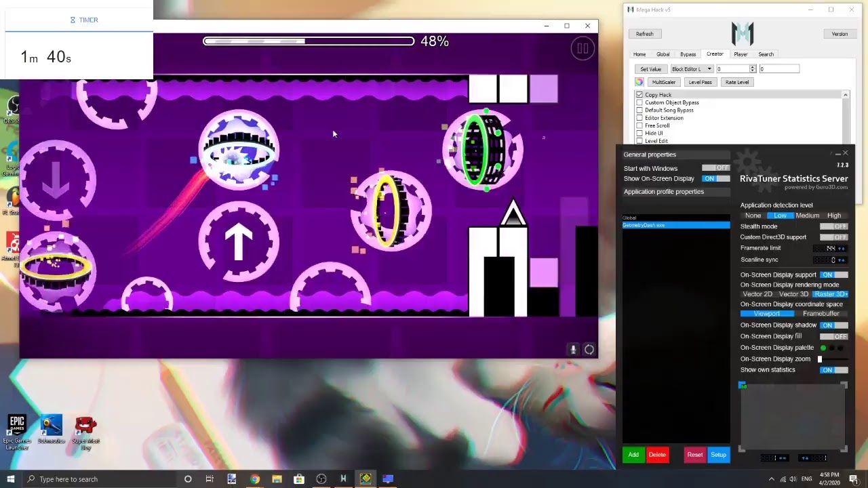
Task: Open Microsoft Store from the taskbar
Action: (x=299, y=479)
